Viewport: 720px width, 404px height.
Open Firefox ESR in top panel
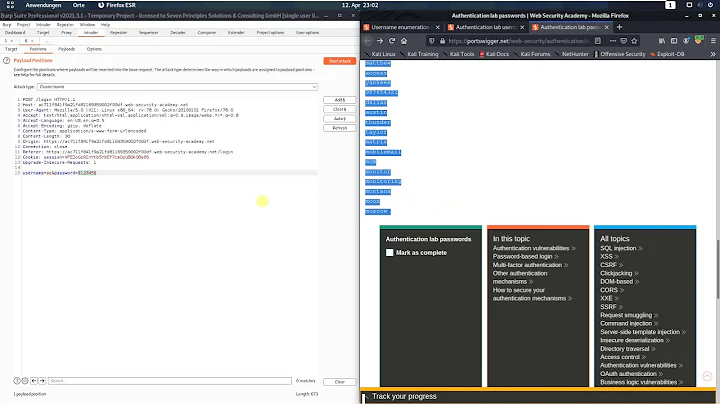coord(117,5)
